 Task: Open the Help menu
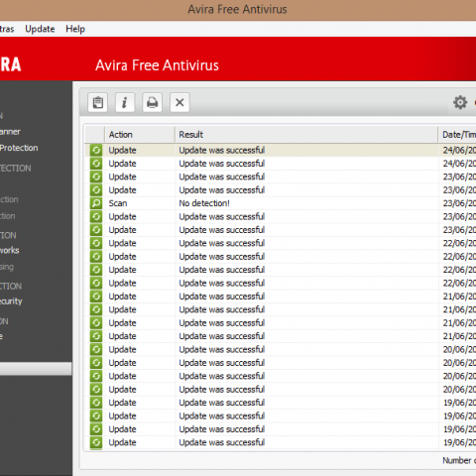[75, 29]
